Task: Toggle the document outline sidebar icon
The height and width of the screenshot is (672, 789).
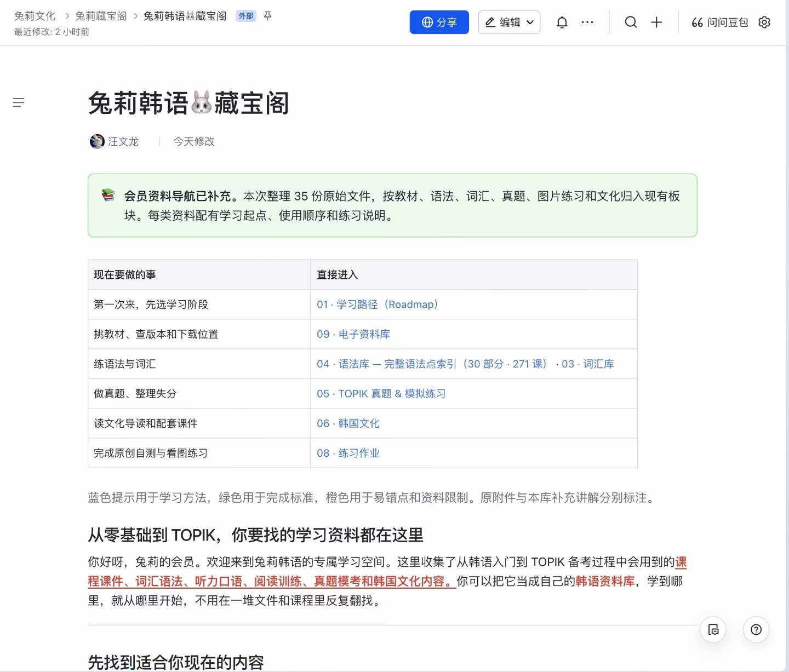Action: pyautogui.click(x=19, y=102)
